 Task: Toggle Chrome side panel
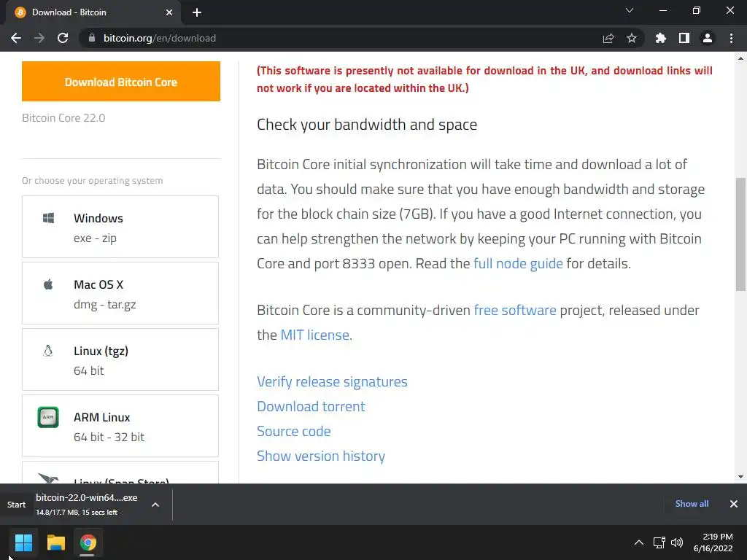684,38
